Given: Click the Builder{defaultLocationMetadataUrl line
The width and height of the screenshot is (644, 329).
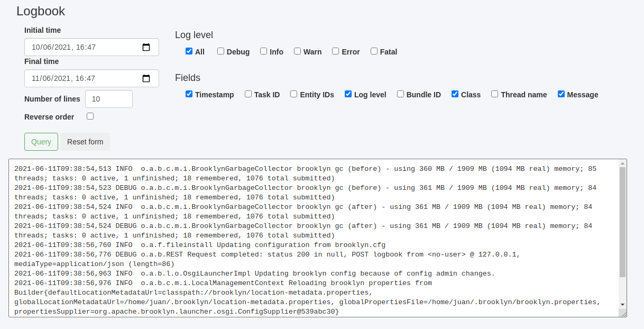Looking at the screenshot, I should coord(194,293).
